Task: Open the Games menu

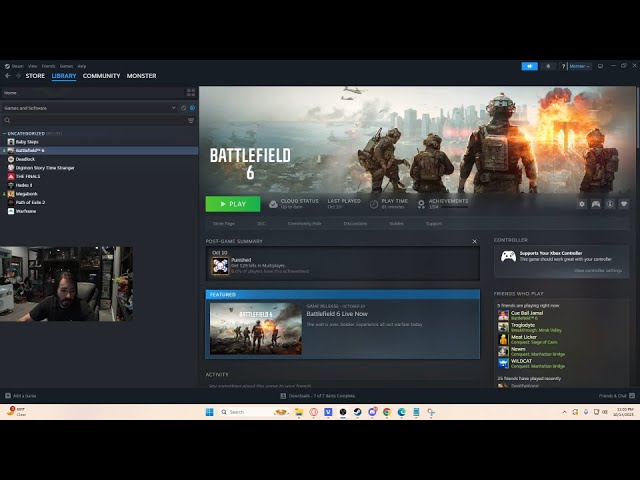Action: pyautogui.click(x=66, y=66)
